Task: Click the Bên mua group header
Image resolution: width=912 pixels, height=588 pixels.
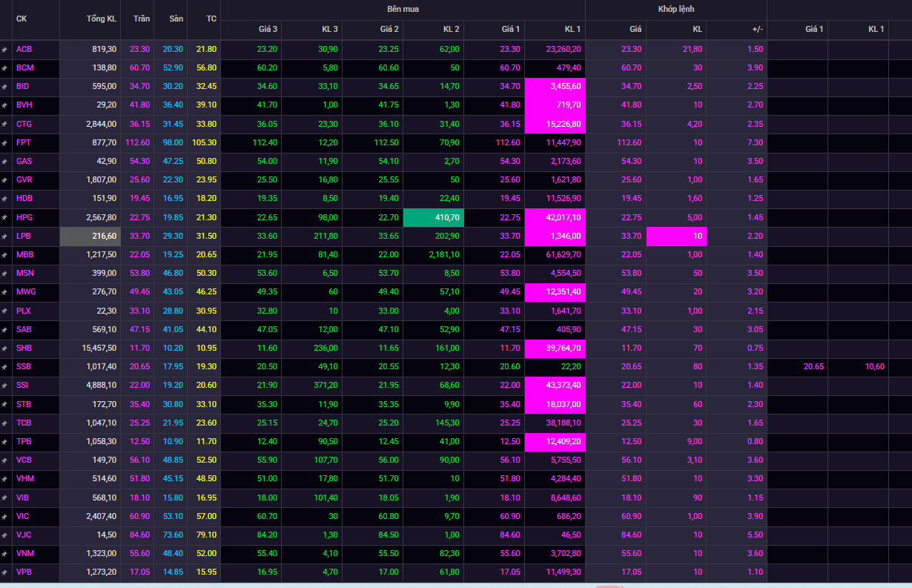Action: [x=403, y=10]
